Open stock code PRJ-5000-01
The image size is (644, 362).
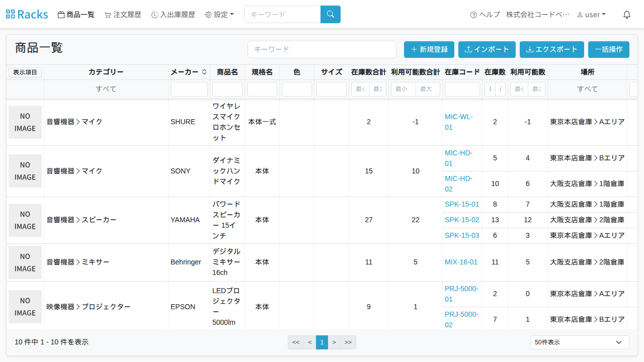[x=462, y=294]
